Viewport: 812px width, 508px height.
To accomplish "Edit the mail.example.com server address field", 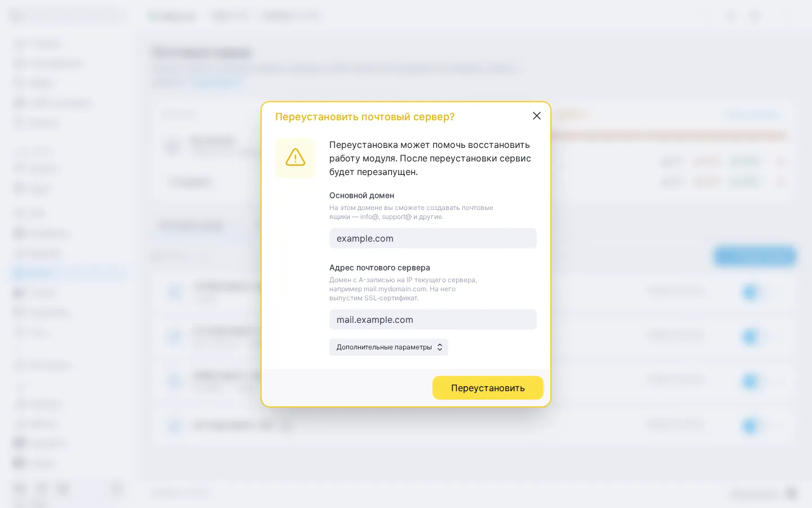I will pos(433,319).
